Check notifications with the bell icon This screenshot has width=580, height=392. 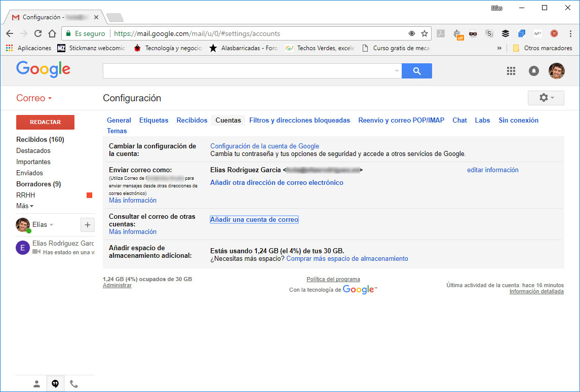tap(534, 71)
